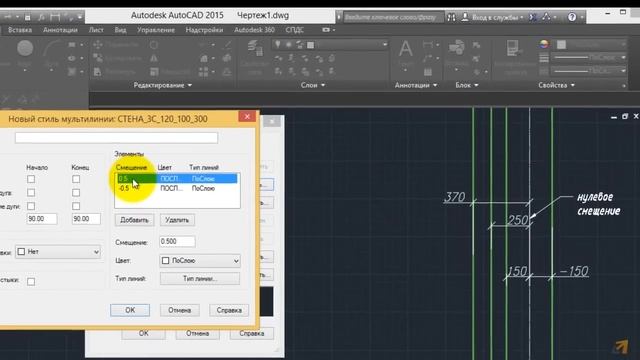Click the Erase tool icon
This screenshot has height=360, width=640.
point(227,44)
